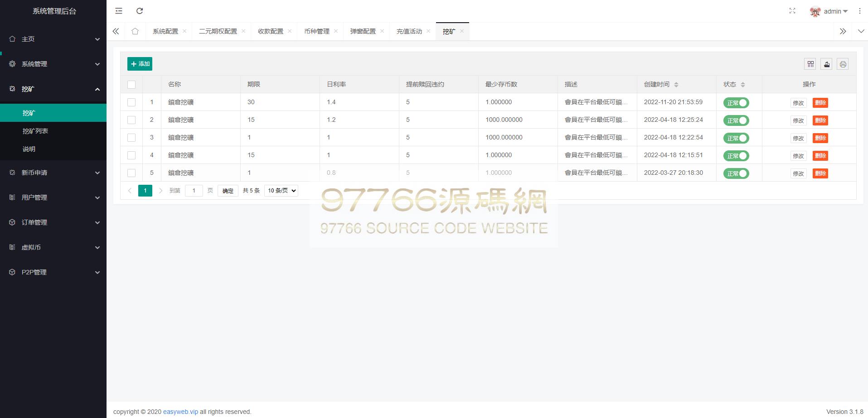The width and height of the screenshot is (868, 418).
Task: Close the 挖矿 tab
Action: 462,31
